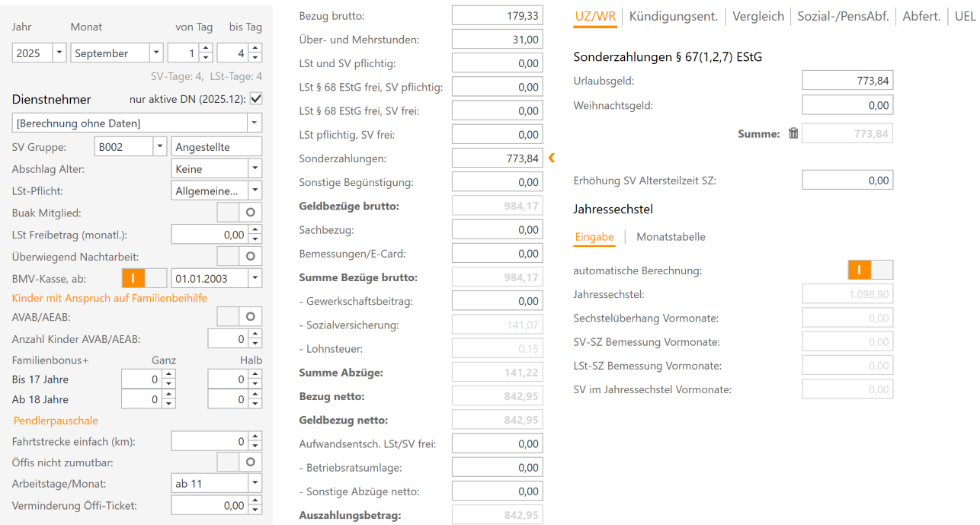Open the Abschlag Alter dropdown
The width and height of the screenshot is (980, 525).
point(253,168)
